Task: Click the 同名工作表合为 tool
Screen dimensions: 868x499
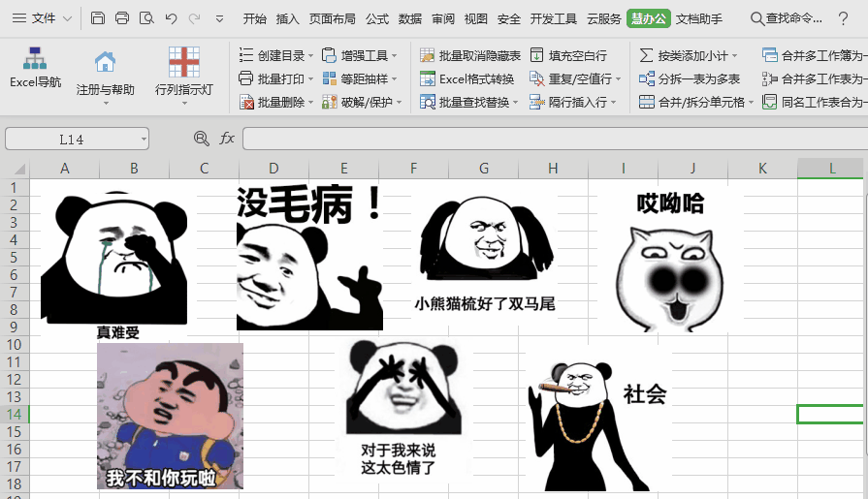Action: tap(815, 102)
